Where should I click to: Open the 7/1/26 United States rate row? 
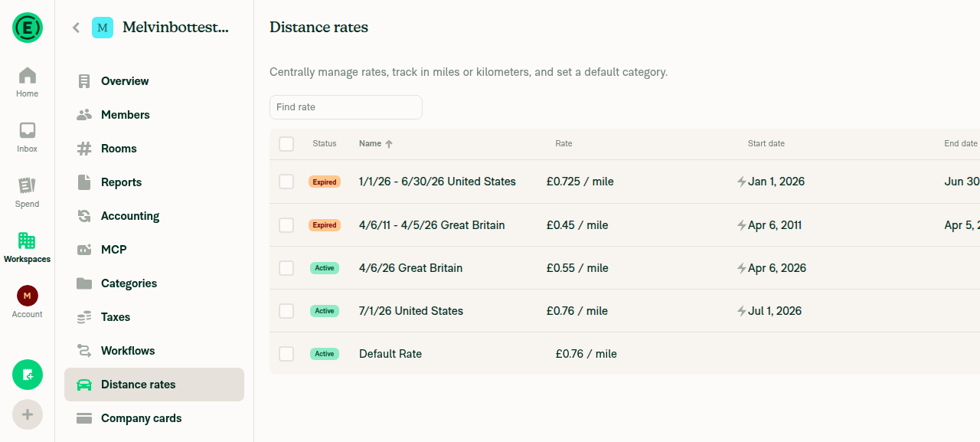click(625, 311)
